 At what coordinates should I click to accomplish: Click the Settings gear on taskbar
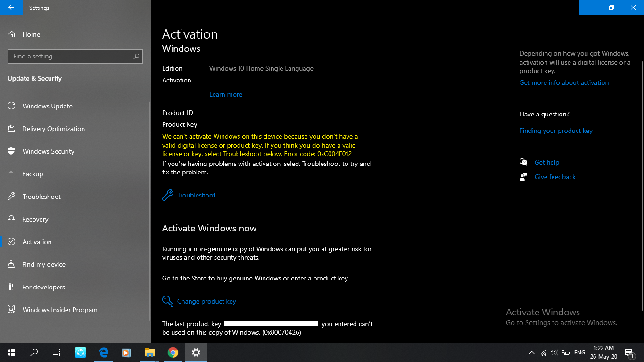(x=196, y=353)
